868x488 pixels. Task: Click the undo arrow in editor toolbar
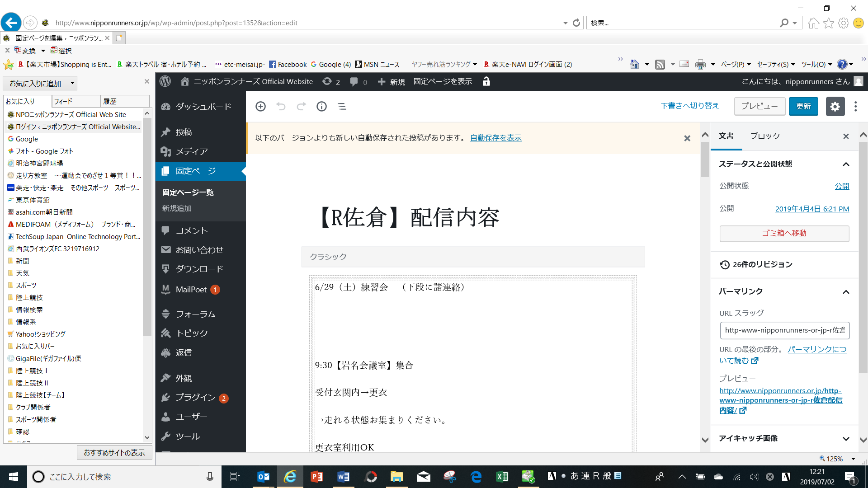281,106
